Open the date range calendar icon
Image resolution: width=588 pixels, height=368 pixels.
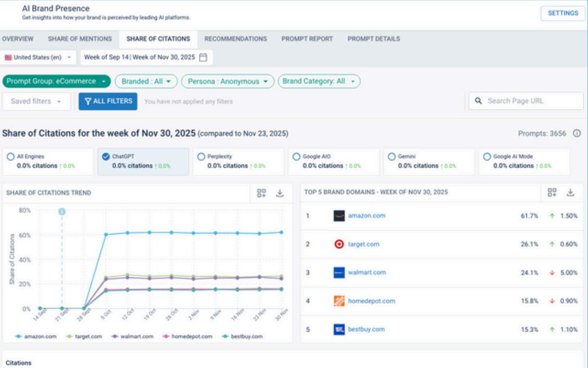203,57
